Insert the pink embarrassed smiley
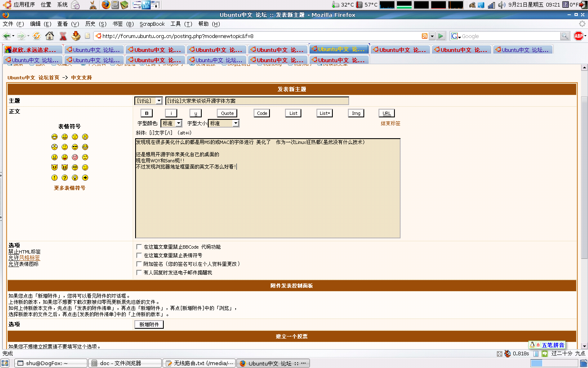588x368 pixels. tap(75, 157)
